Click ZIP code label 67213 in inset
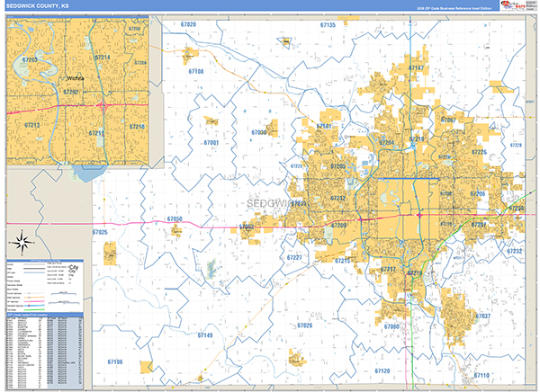The width and height of the screenshot is (540, 392). point(31,125)
